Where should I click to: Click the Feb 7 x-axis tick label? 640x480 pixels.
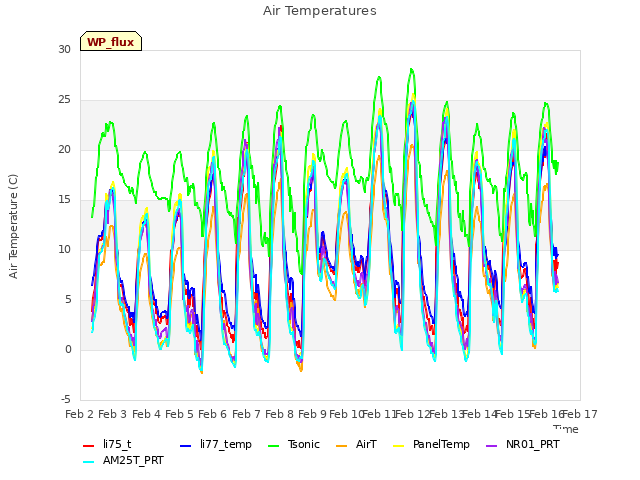(246, 414)
